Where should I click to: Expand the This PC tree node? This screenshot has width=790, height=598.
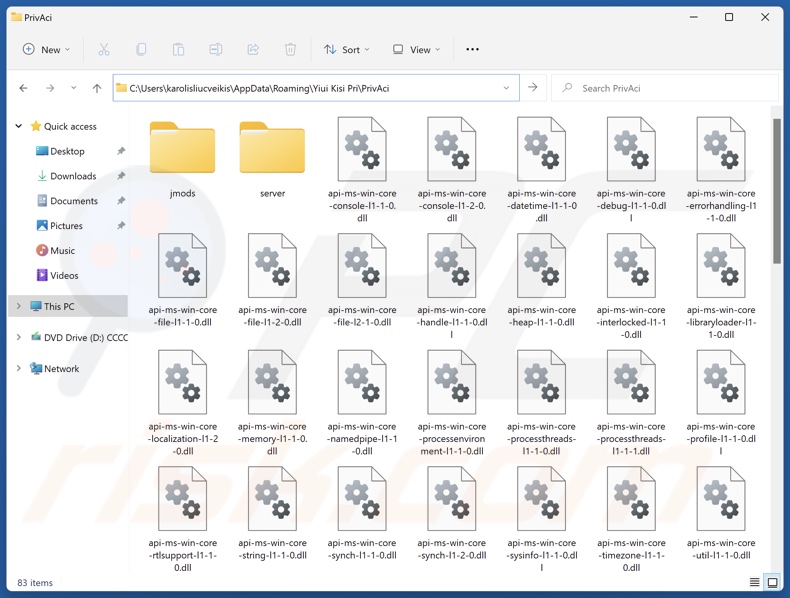pyautogui.click(x=19, y=306)
